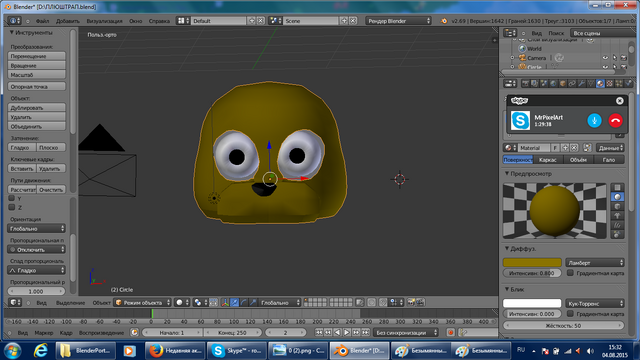The width and height of the screenshot is (640, 360).
Task: Open the Добавить menu
Action: click(67, 21)
